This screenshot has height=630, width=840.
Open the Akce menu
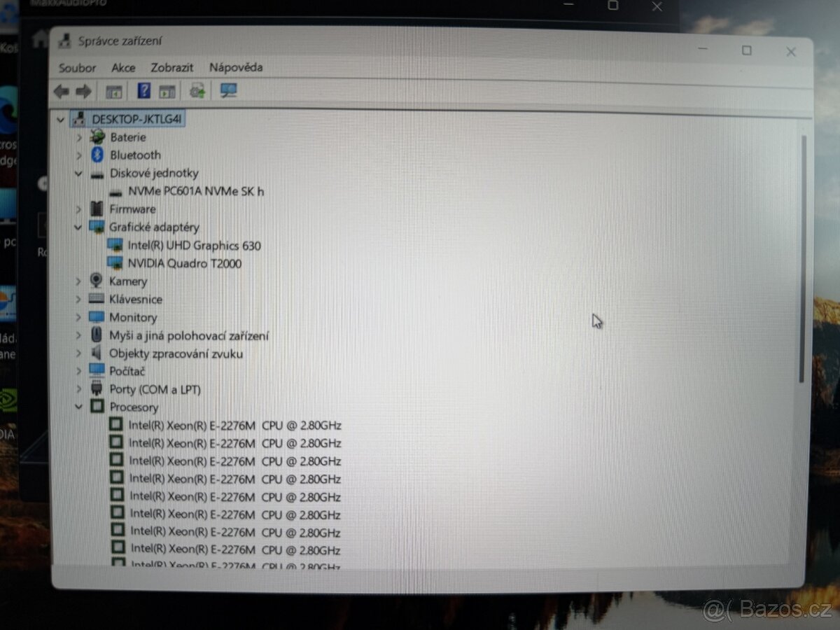click(x=123, y=68)
